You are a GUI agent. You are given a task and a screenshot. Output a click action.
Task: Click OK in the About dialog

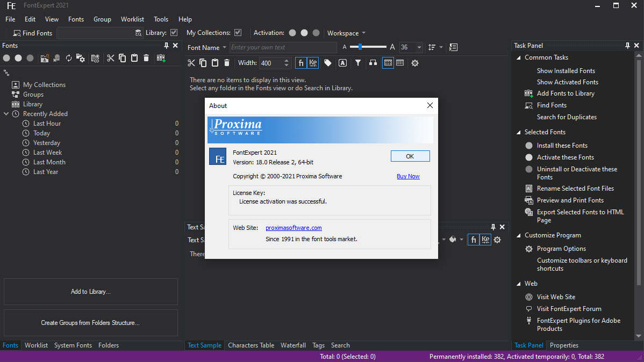(410, 156)
